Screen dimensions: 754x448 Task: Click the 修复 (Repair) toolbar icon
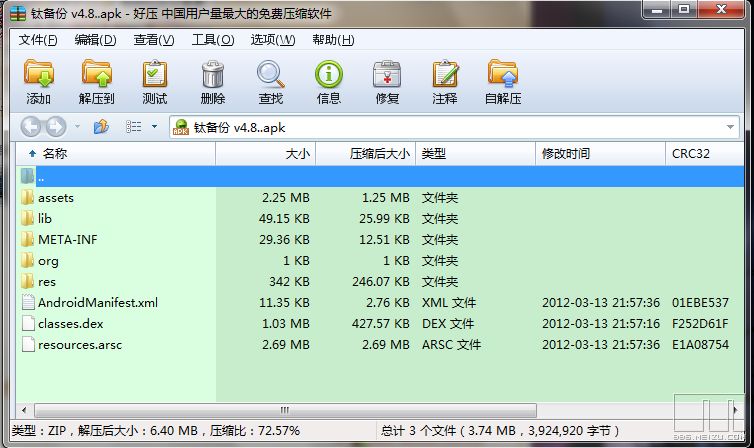(x=387, y=74)
